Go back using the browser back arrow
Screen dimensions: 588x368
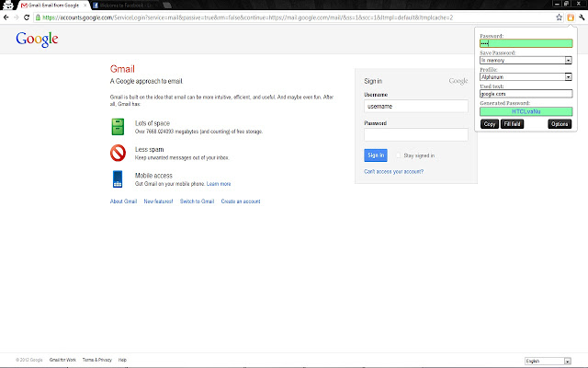click(x=6, y=17)
